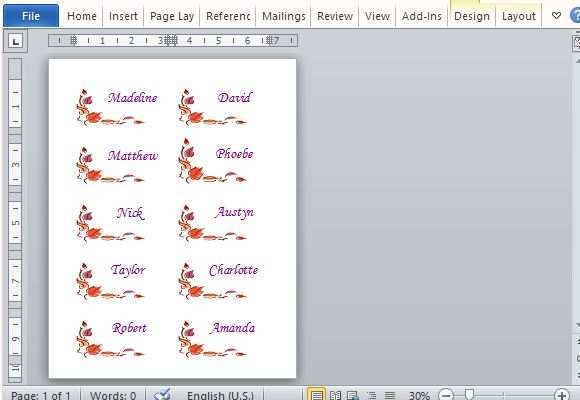Click the Words: 0 count indicator
580x400 pixels.
coord(113,395)
